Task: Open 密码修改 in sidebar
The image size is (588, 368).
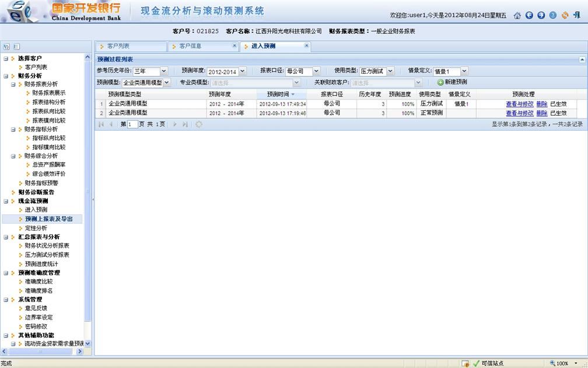Action: [x=36, y=327]
